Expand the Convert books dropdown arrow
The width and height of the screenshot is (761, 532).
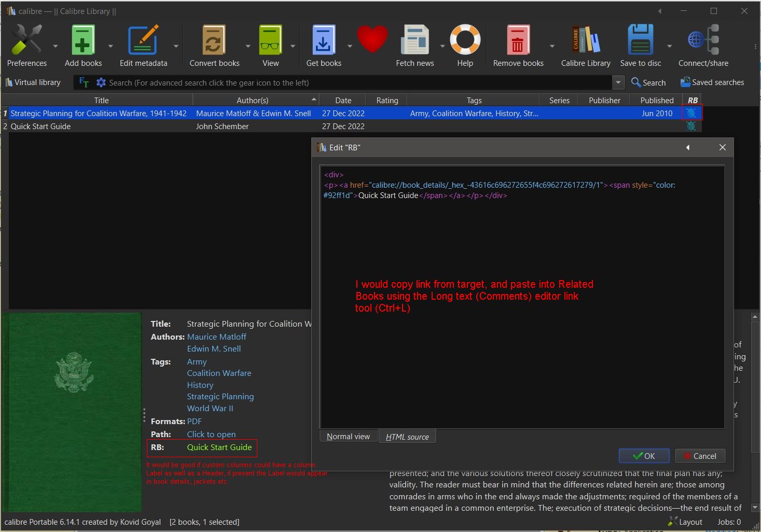pyautogui.click(x=247, y=46)
